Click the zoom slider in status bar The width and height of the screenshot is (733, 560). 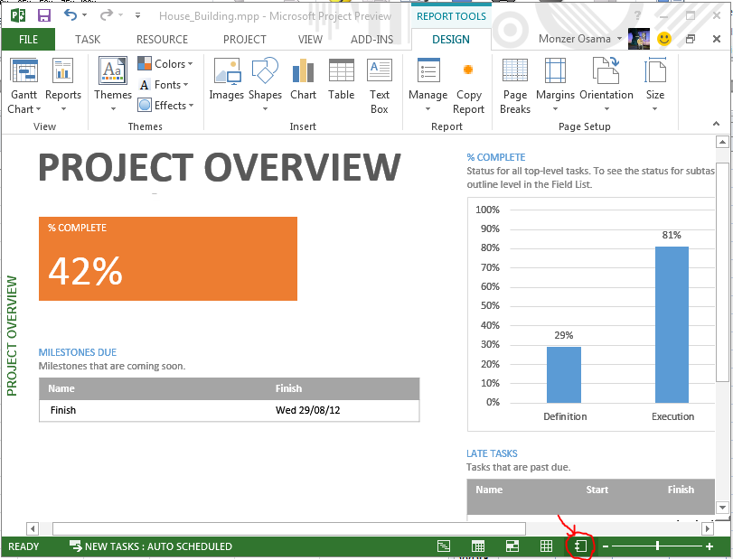click(657, 546)
